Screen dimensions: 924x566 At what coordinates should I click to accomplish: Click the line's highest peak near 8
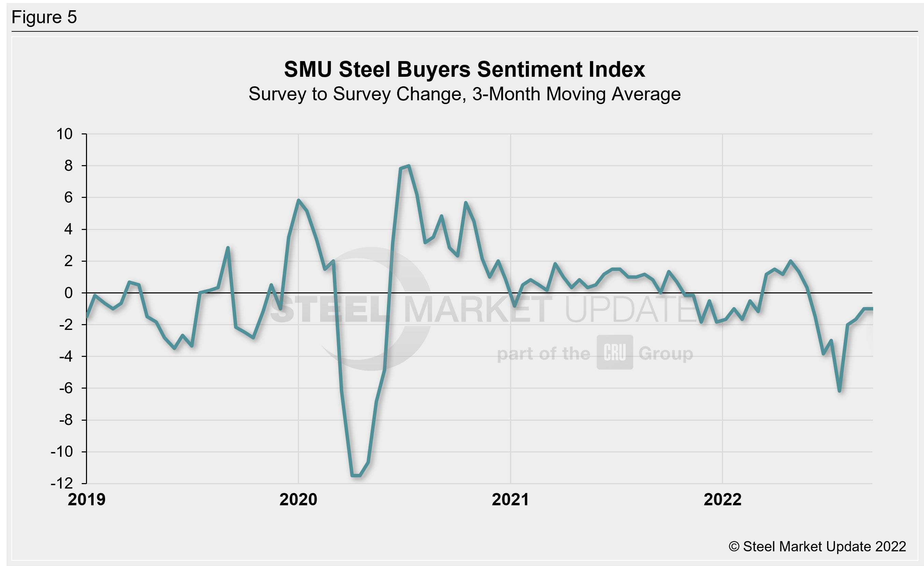408,166
